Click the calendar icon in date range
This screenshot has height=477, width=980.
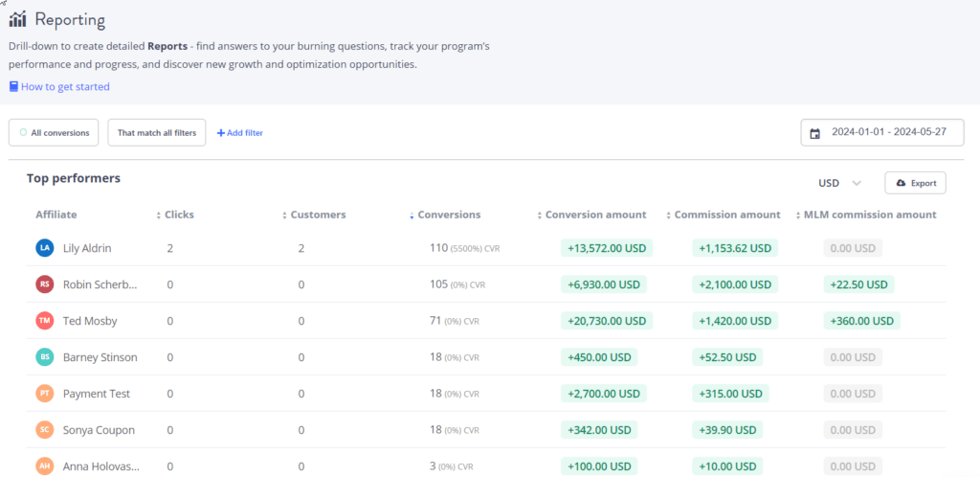pos(815,133)
